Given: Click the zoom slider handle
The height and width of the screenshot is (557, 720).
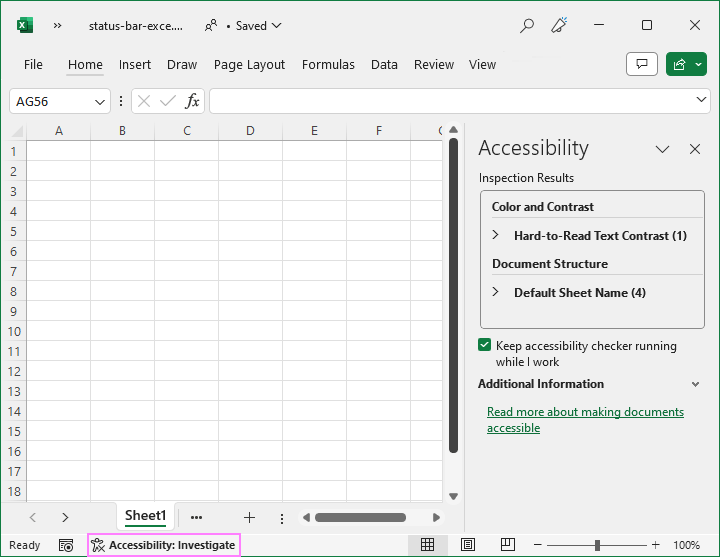Looking at the screenshot, I should click(597, 545).
